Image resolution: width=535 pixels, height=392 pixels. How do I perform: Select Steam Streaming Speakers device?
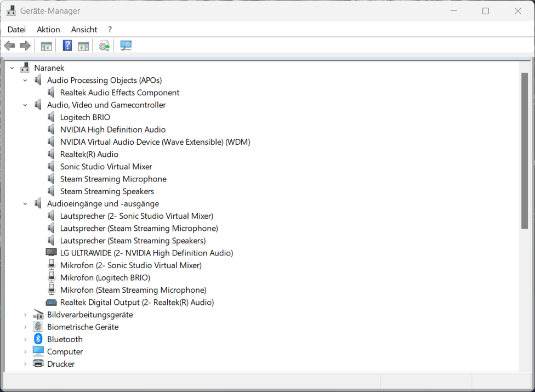coord(107,191)
